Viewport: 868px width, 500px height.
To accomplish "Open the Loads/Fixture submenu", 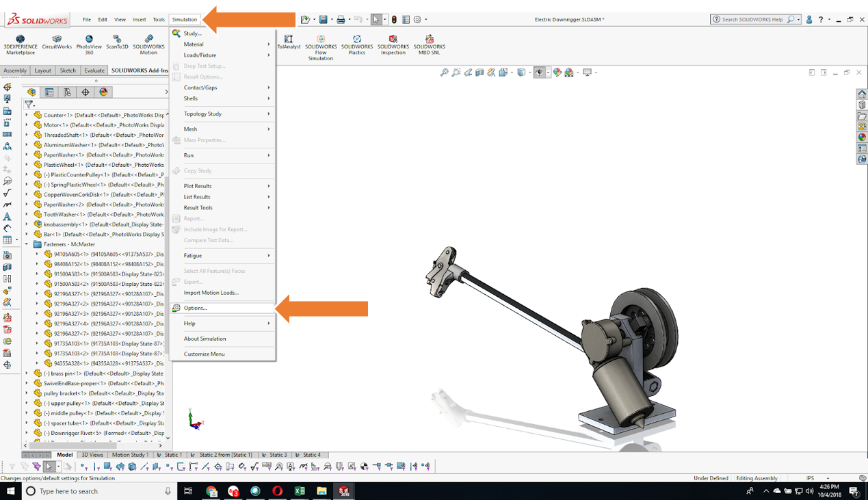I will [223, 55].
